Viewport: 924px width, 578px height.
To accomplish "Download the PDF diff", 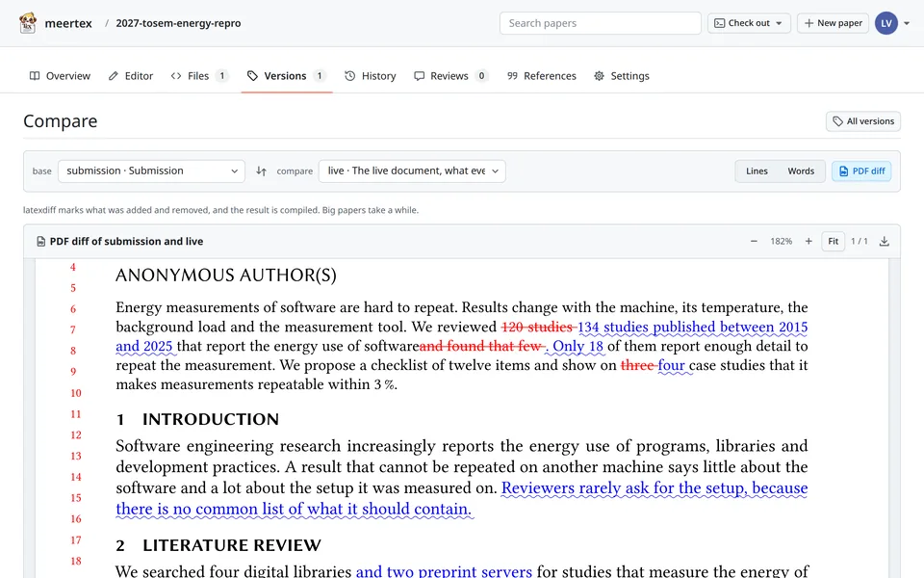I will click(884, 241).
